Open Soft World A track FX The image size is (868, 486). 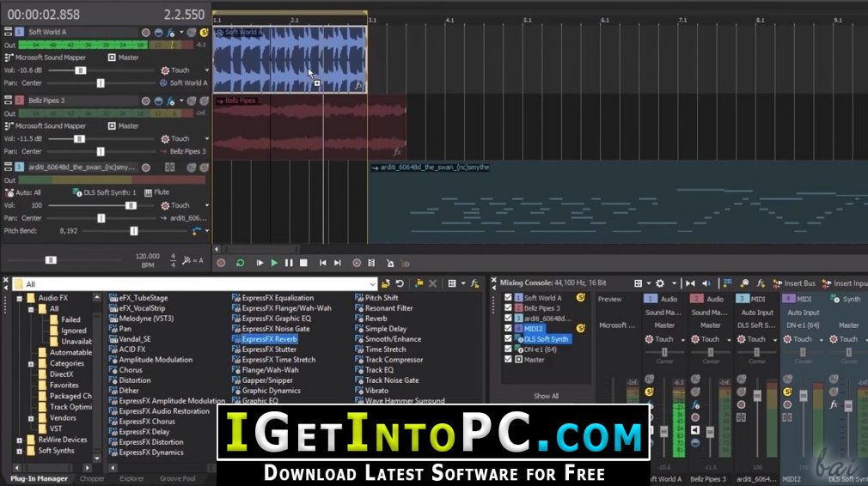pos(171,33)
